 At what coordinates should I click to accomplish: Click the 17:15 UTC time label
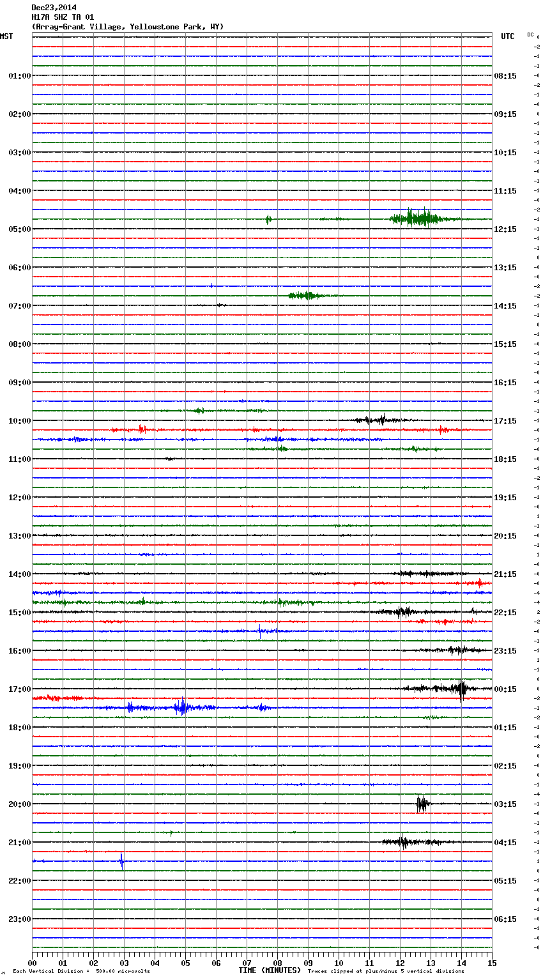pos(505,421)
